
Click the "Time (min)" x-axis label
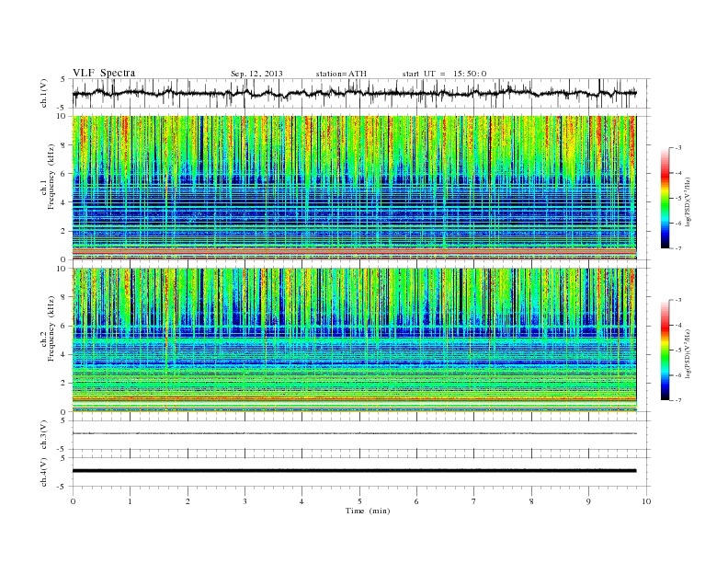368,511
